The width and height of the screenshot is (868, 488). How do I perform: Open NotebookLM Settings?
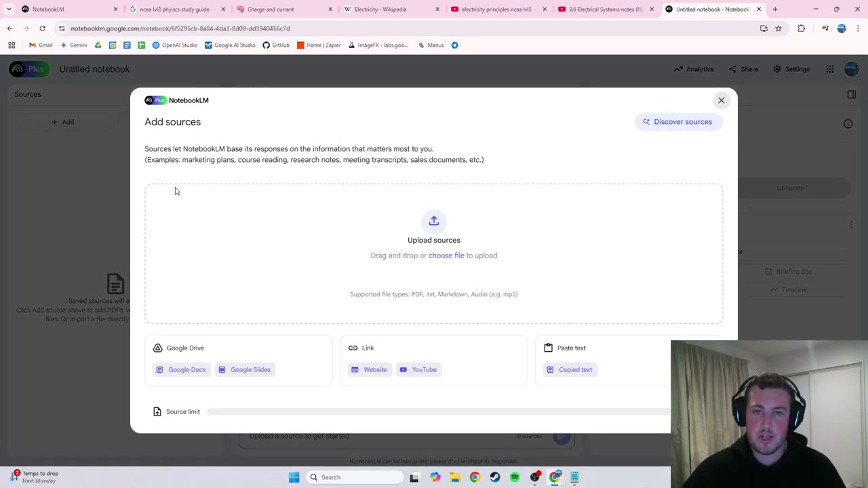(791, 69)
